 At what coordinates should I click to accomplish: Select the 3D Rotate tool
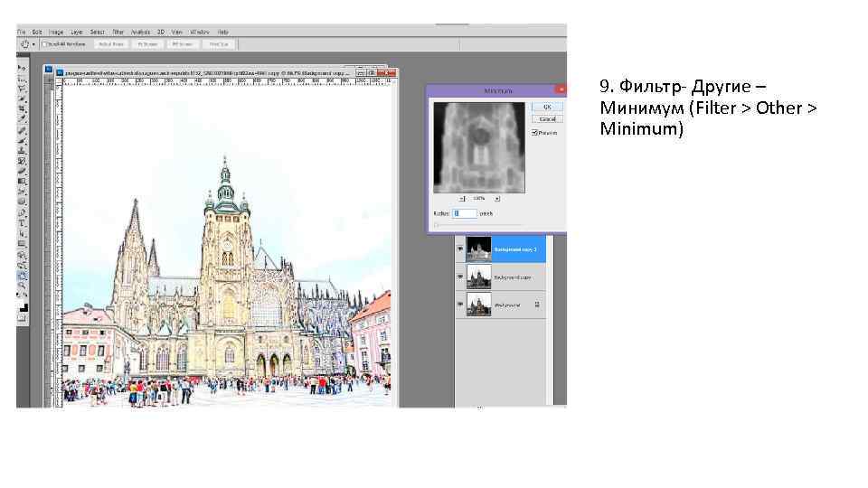click(x=22, y=256)
